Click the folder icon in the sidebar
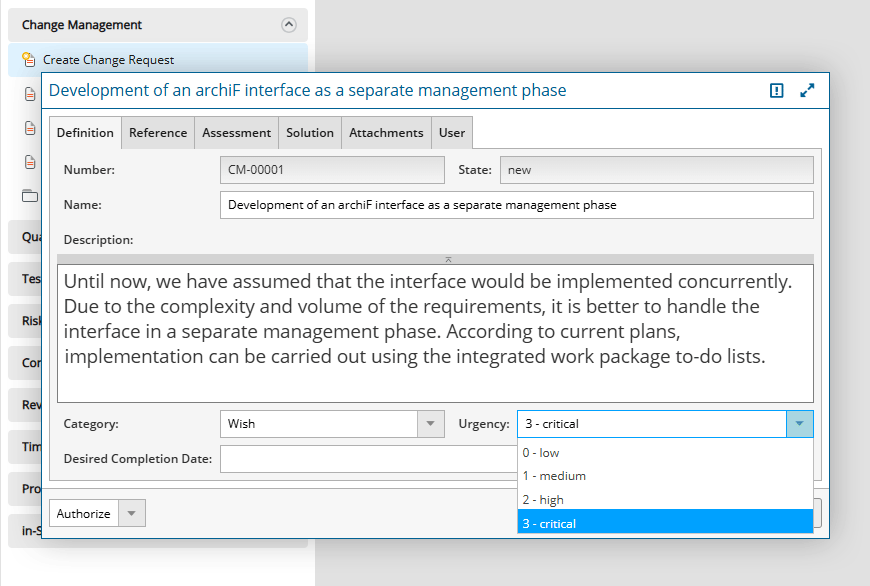Viewport: 870px width, 586px height. pyautogui.click(x=29, y=195)
